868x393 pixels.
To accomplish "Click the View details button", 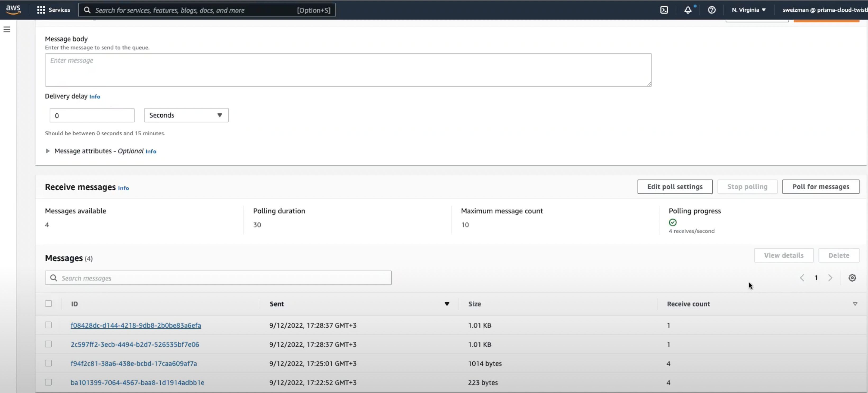I will pos(783,255).
